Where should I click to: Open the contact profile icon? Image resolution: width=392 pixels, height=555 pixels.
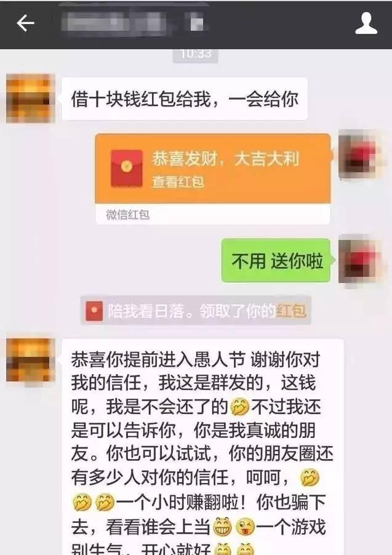coord(366,23)
